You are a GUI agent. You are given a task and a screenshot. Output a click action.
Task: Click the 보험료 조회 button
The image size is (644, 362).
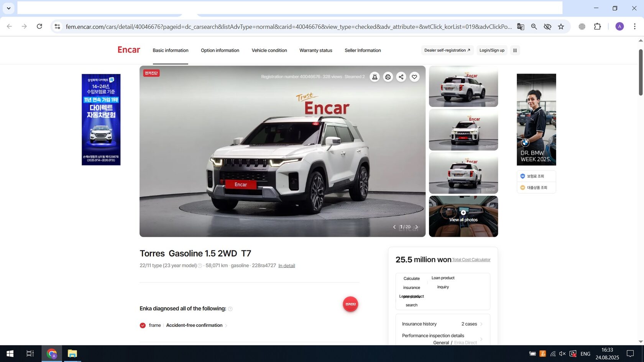[x=536, y=176]
